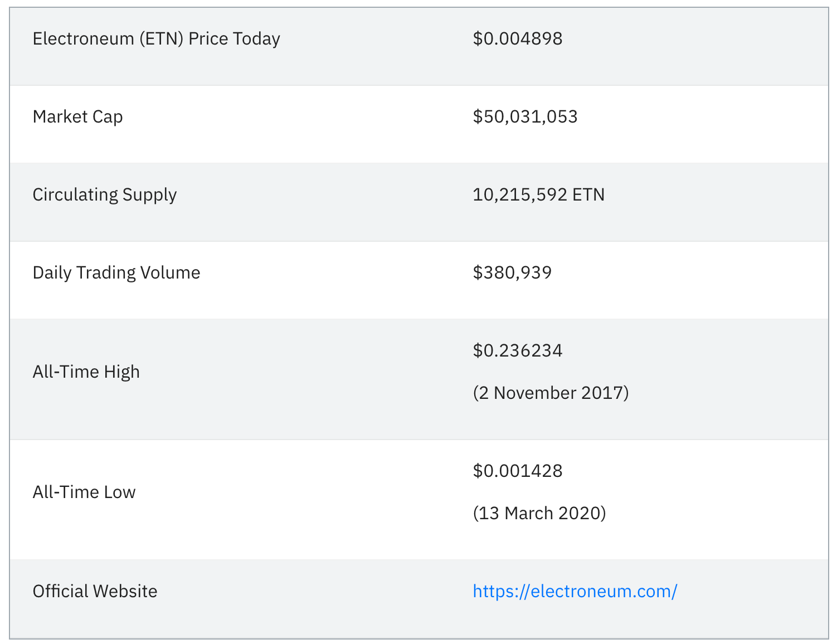Select the 'Electroneum (ETN) Price Today' label
Viewport: 837px width, 644px height.
(156, 39)
